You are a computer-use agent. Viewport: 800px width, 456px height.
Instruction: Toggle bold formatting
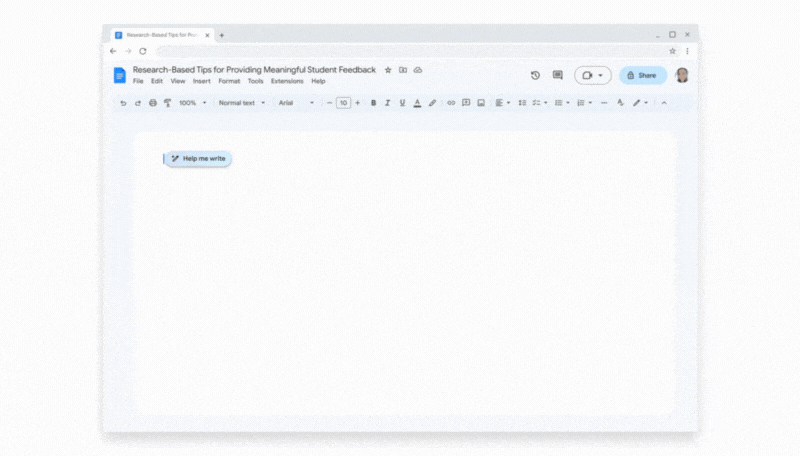click(x=374, y=103)
